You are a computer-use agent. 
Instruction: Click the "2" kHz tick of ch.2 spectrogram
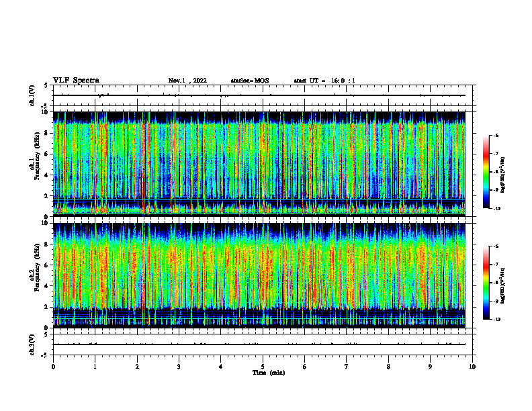(47, 307)
